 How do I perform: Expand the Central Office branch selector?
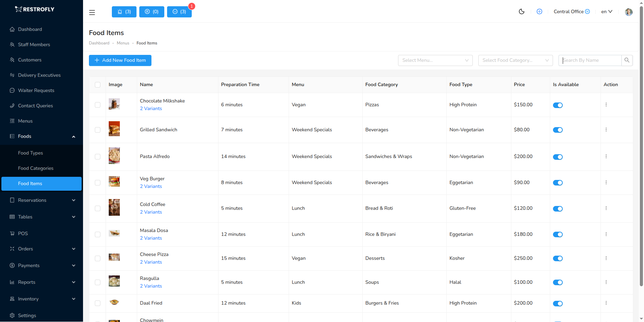tap(571, 11)
